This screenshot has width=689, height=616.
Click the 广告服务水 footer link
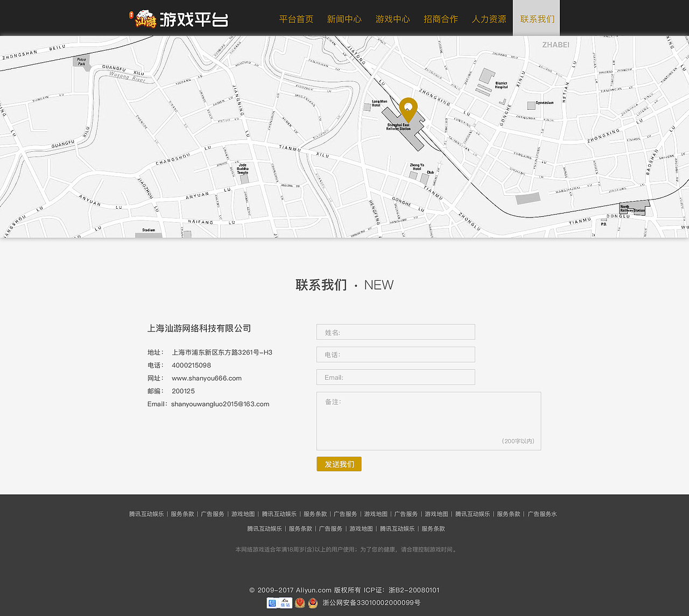tap(542, 514)
